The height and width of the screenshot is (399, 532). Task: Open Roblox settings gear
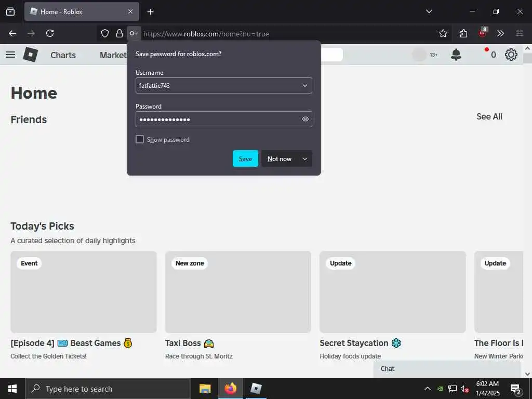511,55
